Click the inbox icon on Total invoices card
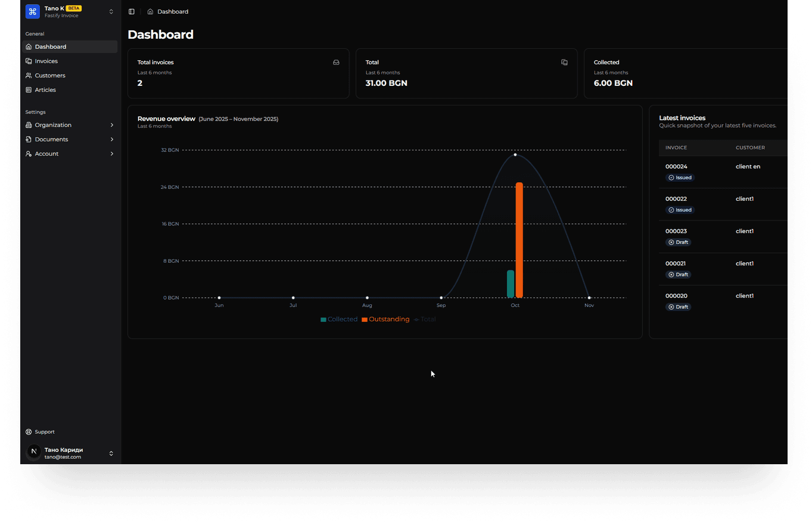Screen dimensions: 812x522 (336, 62)
